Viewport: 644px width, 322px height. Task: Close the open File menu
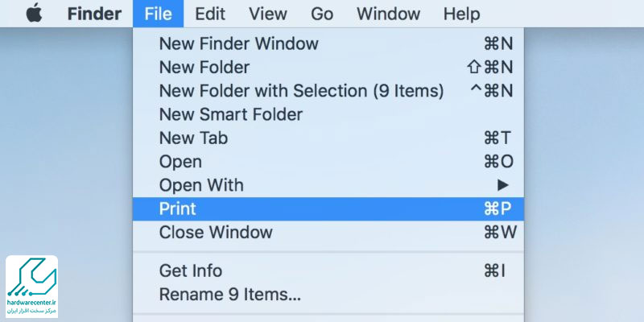tap(158, 14)
